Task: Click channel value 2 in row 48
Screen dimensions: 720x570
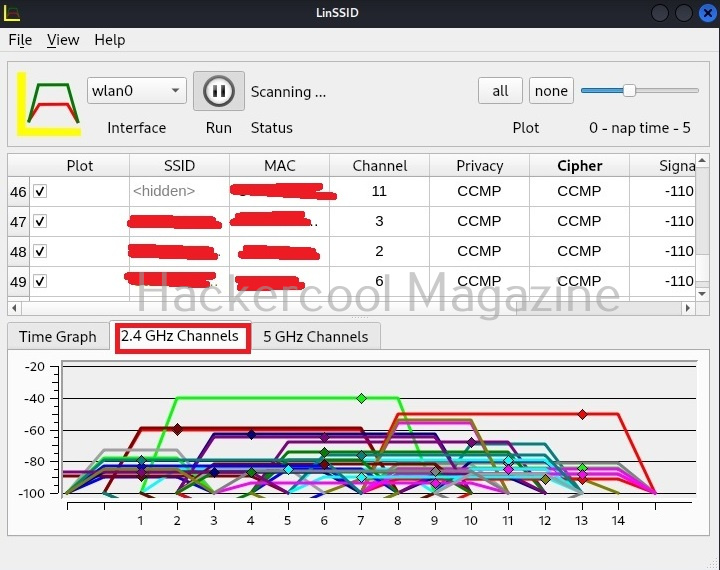Action: (379, 251)
